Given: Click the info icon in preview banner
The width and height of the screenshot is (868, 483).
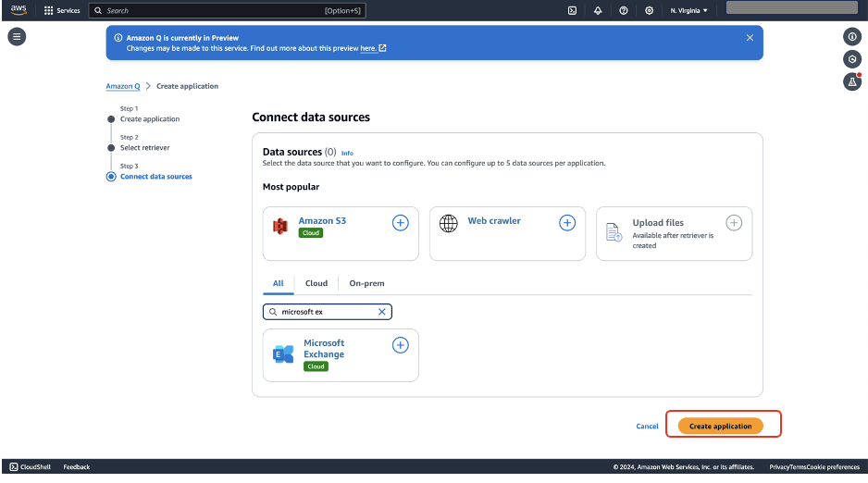Looking at the screenshot, I should pos(118,38).
